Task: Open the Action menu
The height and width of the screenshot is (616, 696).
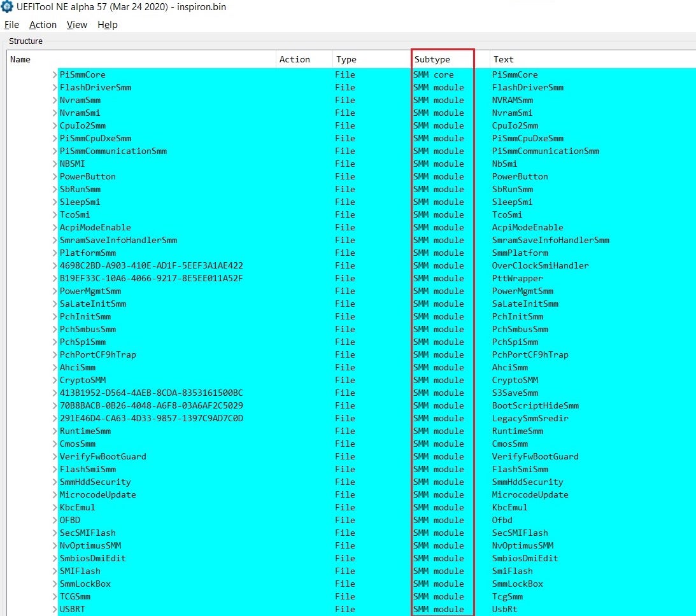Action: click(x=43, y=25)
